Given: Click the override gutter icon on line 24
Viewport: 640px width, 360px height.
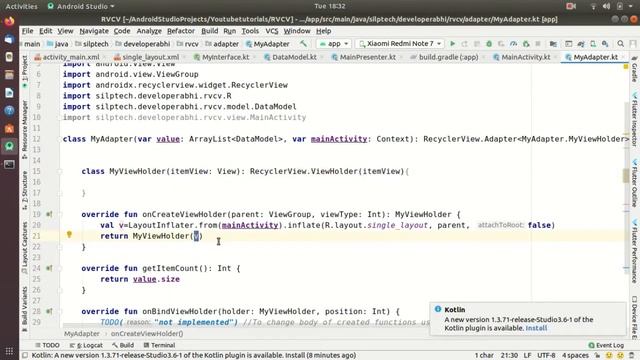Looking at the screenshot, I should pyautogui.click(x=49, y=268).
